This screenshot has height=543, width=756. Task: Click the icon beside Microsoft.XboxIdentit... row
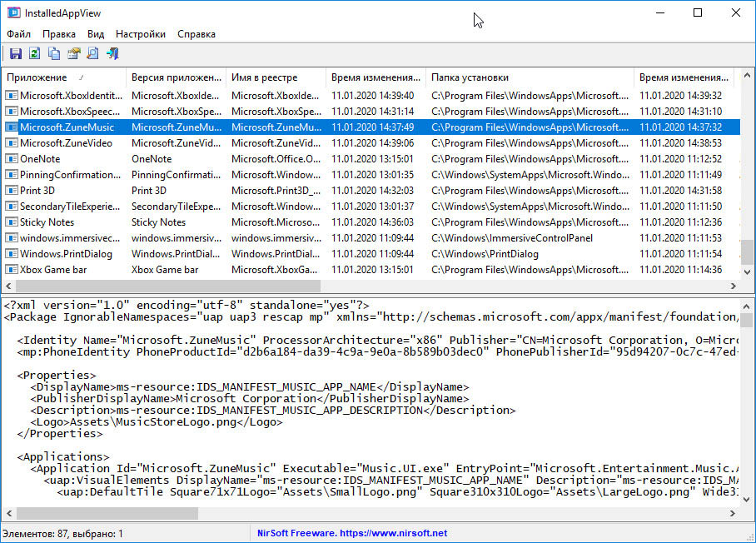[x=12, y=96]
